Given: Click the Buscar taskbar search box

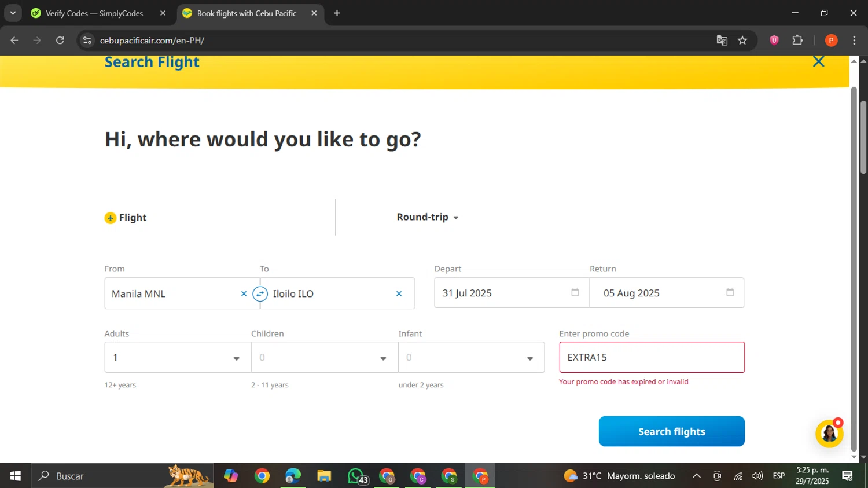Looking at the screenshot, I should [122, 476].
